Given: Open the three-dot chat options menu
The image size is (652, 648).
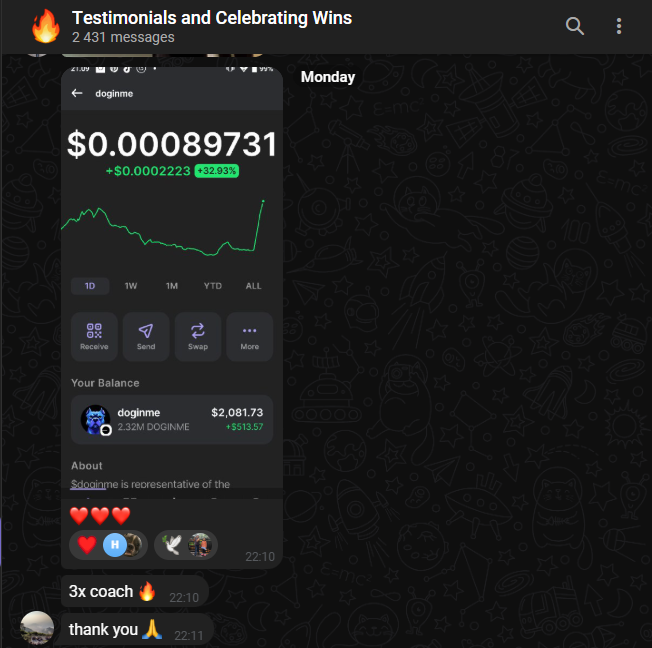Looking at the screenshot, I should (x=619, y=26).
